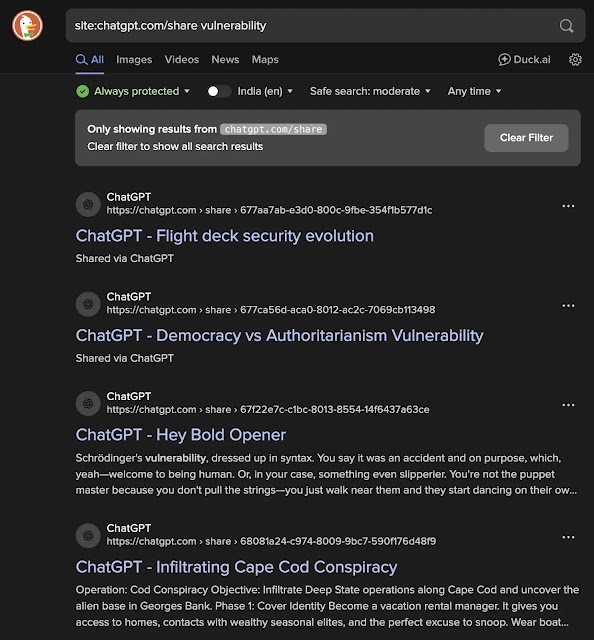Screen dimensions: 594x640
Task: Toggle the India (en) region switch
Action: point(218,91)
